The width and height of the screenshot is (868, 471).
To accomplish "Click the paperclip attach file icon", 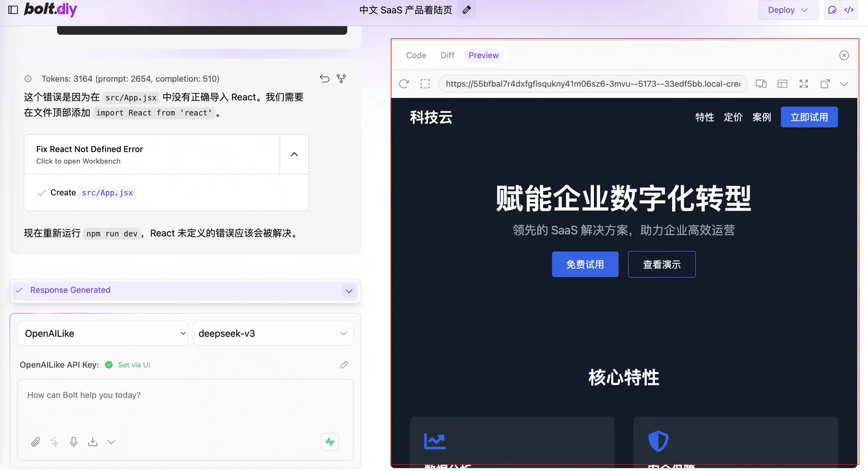I will point(36,442).
